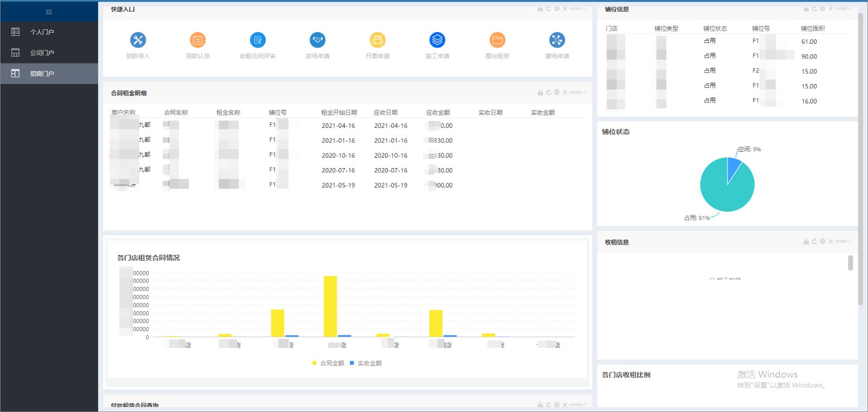Screen dimensions: 868x412
Task: Click MORE link in 合同租金明细 panel
Action: click(x=578, y=93)
